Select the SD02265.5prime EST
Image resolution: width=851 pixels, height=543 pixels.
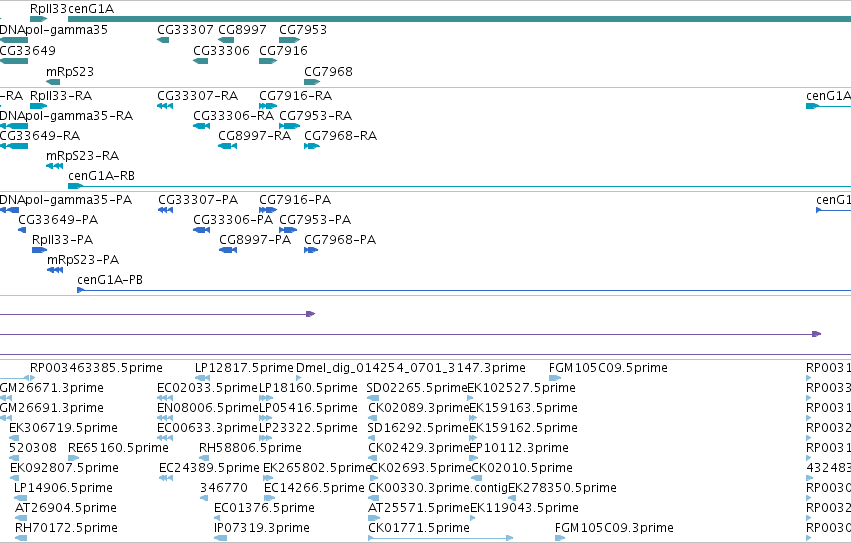pos(373,398)
